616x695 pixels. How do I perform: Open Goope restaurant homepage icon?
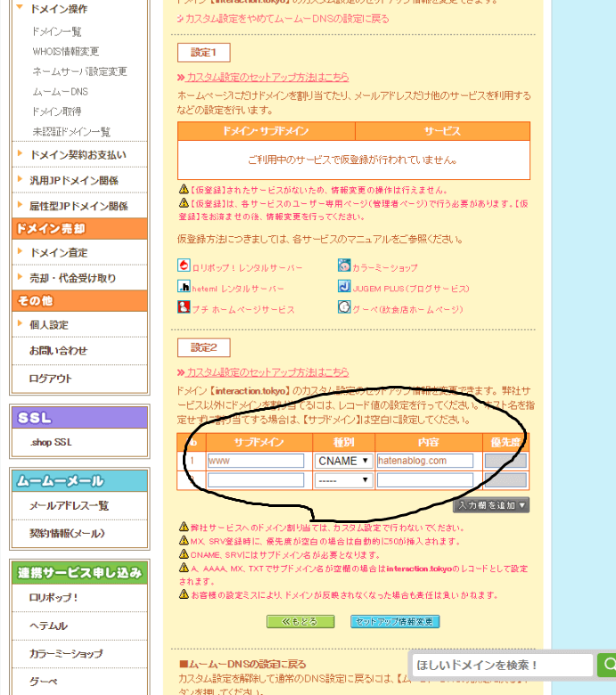coord(344,307)
